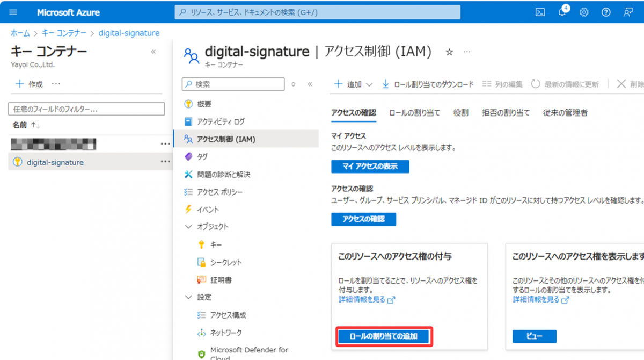Open the feedback icon in top bar
The height and width of the screenshot is (360, 644).
(627, 12)
